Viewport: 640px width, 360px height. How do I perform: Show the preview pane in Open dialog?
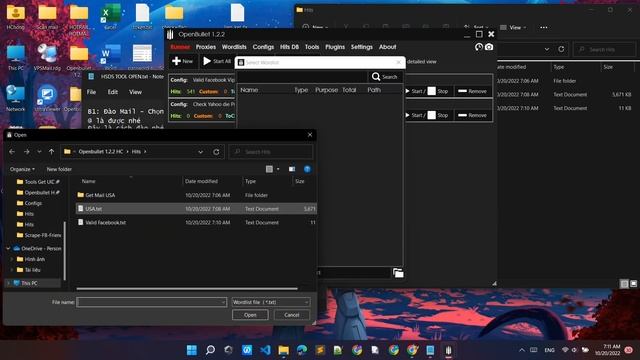coord(292,169)
